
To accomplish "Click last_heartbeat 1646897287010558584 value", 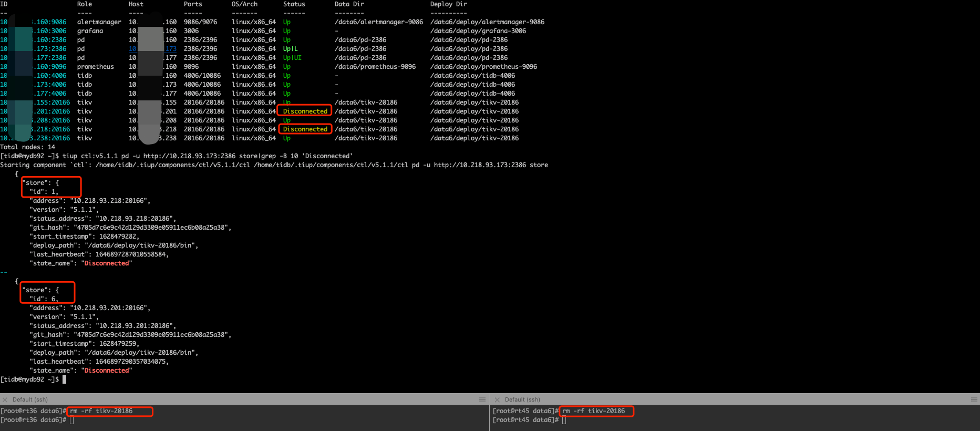I will click(x=130, y=254).
